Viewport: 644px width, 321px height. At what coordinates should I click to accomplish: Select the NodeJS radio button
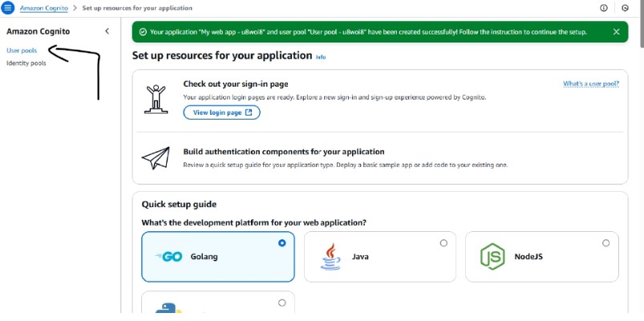[x=606, y=243]
